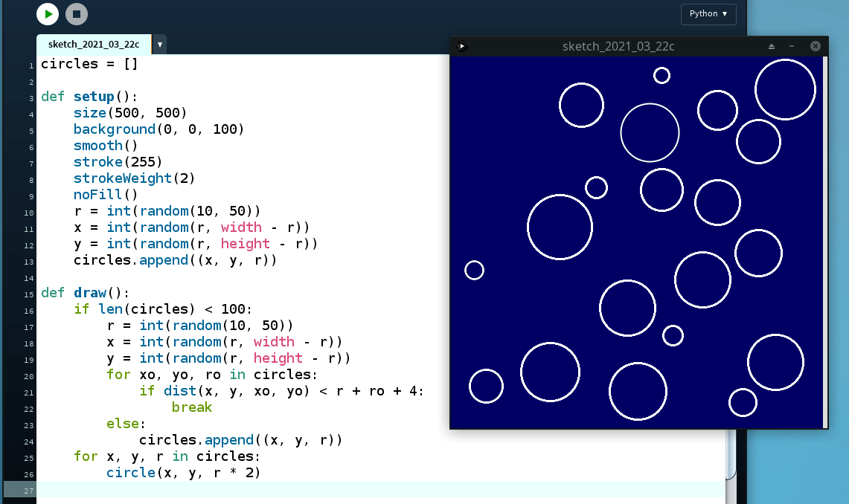Click the 'break' keyword on line 22
849x504 pixels.
coord(192,407)
